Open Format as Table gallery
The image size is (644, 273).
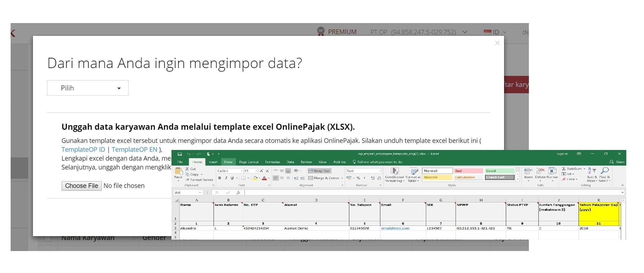click(413, 174)
